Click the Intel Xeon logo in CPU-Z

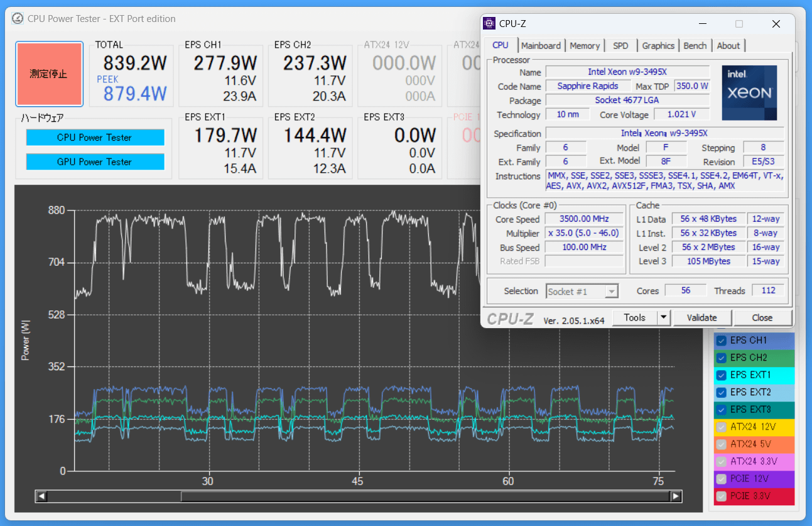749,93
